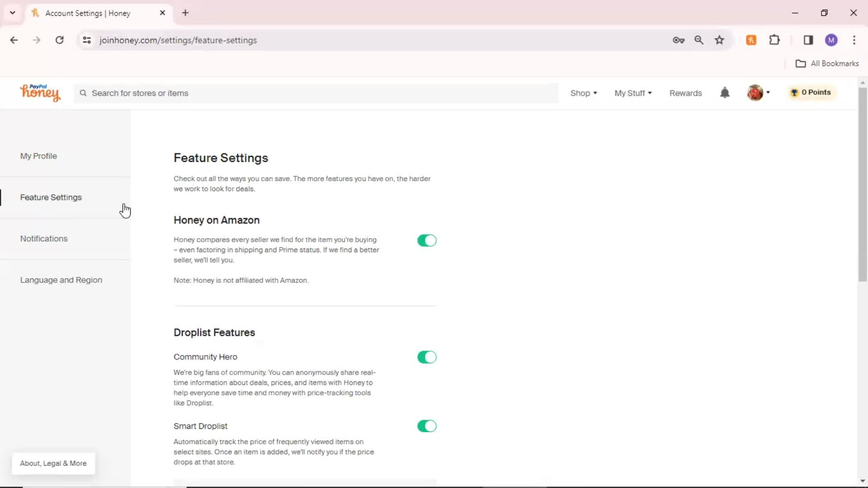Select Feature Settings in the sidebar
868x488 pixels.
[51, 197]
